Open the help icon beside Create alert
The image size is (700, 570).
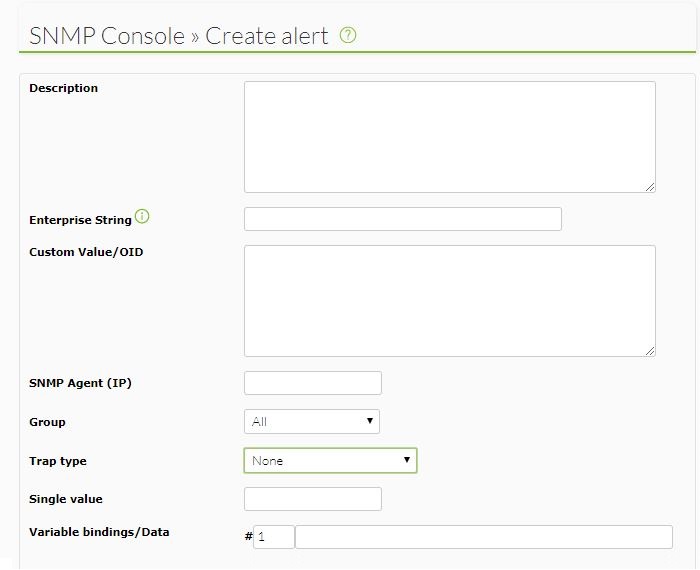pyautogui.click(x=348, y=35)
